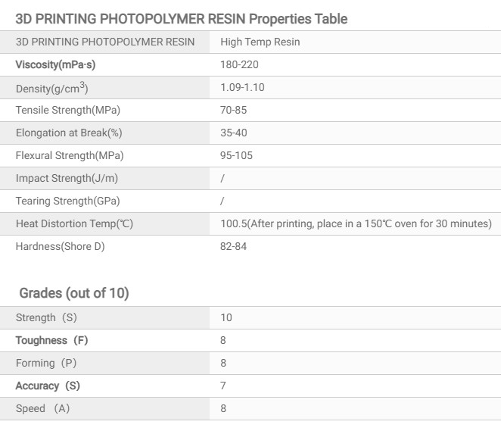Screen dimensions: 504x434
Task: Click the Impact Strength(J/m) label
Action: tap(67, 178)
